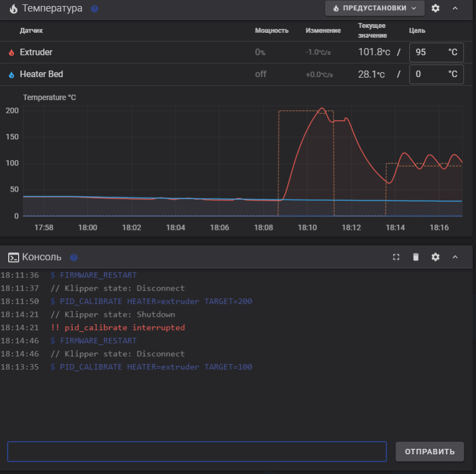Select the Extruder current value 101.8°C
476x474 pixels.
374,52
